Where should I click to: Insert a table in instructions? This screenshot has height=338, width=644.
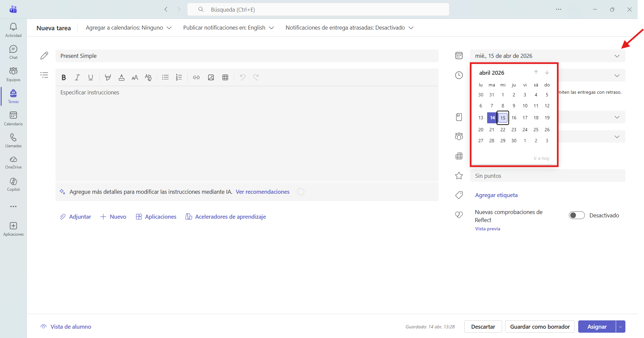[225, 77]
